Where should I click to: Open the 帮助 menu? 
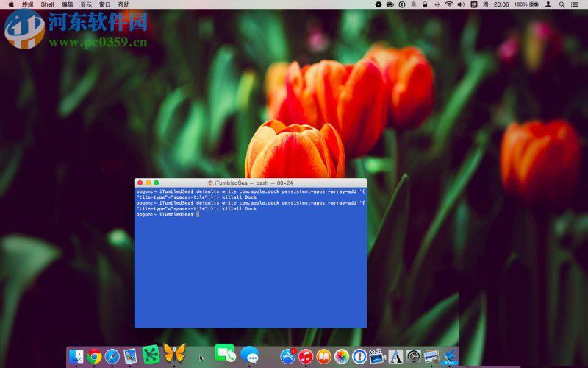(x=123, y=4)
